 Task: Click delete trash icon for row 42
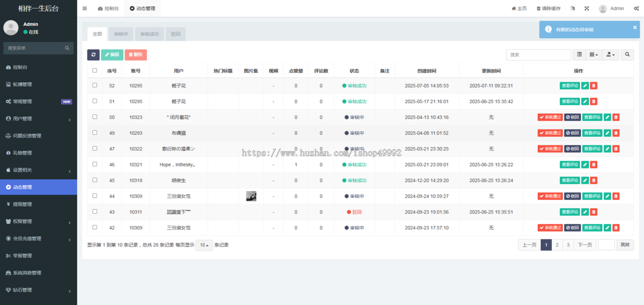616,228
